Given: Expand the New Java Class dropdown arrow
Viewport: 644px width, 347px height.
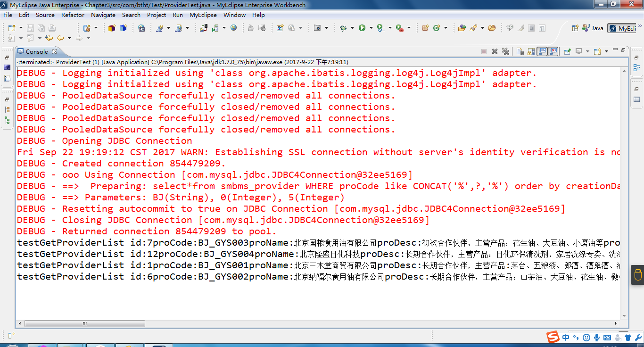Looking at the screenshot, I should pos(446,28).
